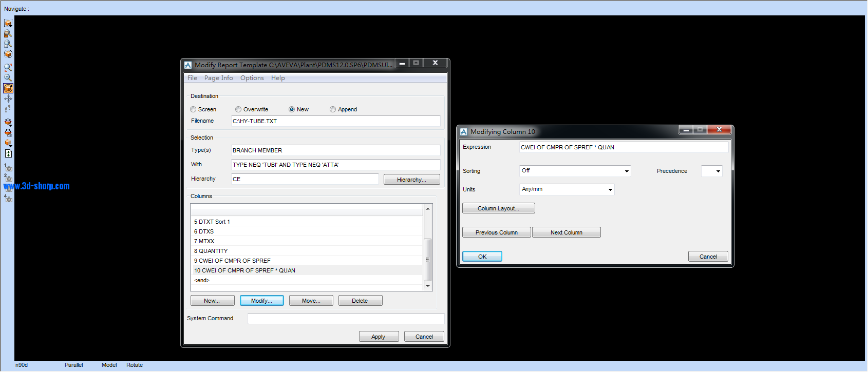The width and height of the screenshot is (868, 372).
Task: Click Apply in the report template window
Action: pyautogui.click(x=379, y=337)
